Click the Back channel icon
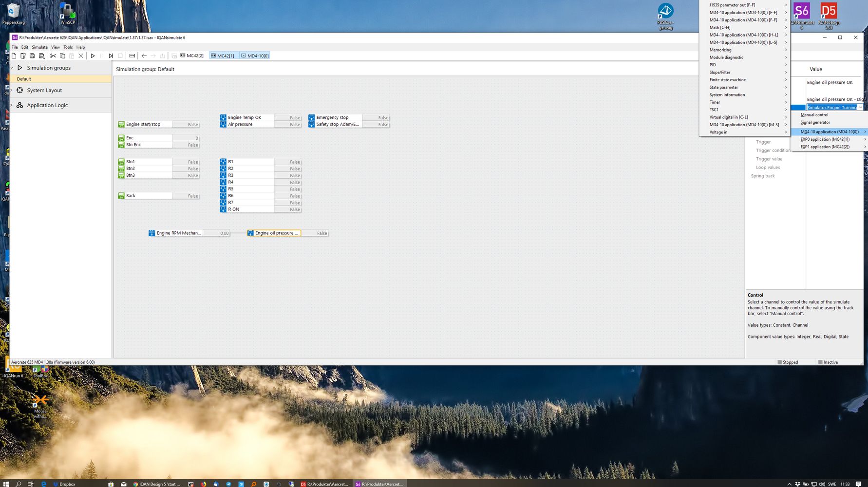The image size is (868, 487). tap(121, 196)
